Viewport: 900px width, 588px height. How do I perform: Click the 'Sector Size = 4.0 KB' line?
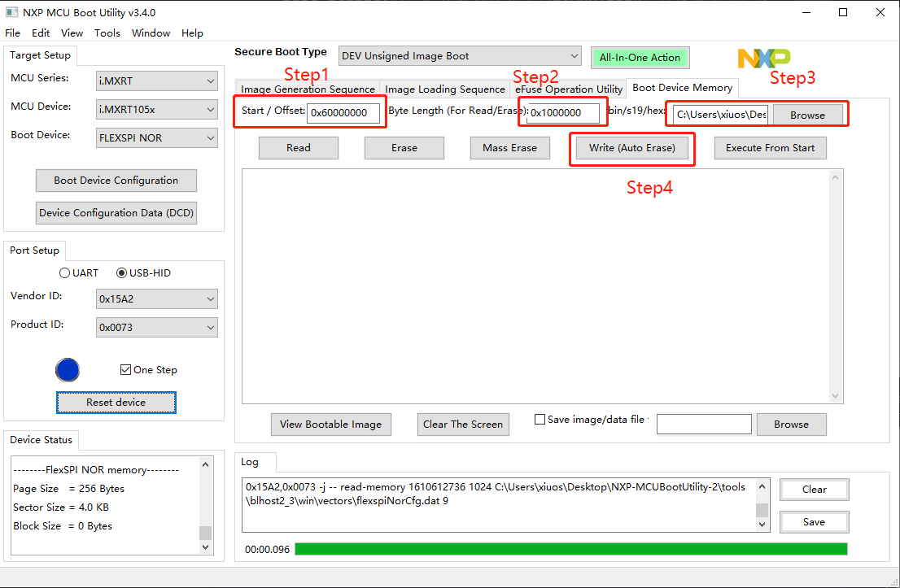point(61,507)
